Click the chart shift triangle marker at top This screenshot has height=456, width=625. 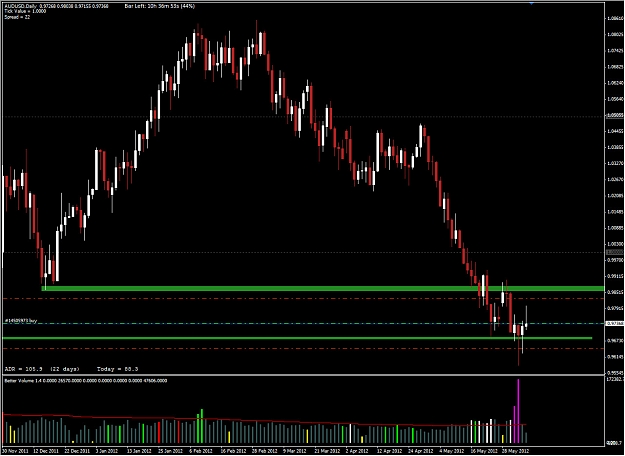(531, 3)
